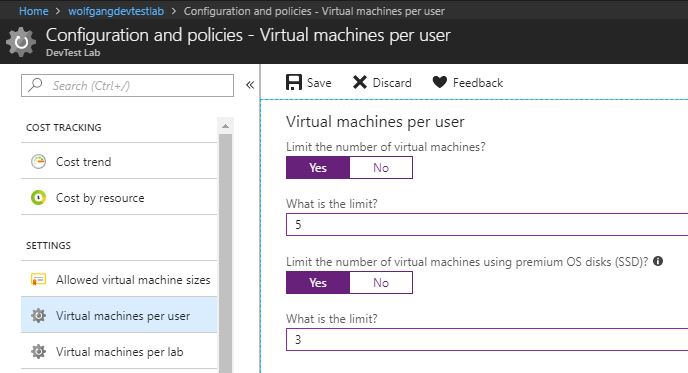Set No for premium OS disks limit
The image size is (688, 373).
[381, 283]
